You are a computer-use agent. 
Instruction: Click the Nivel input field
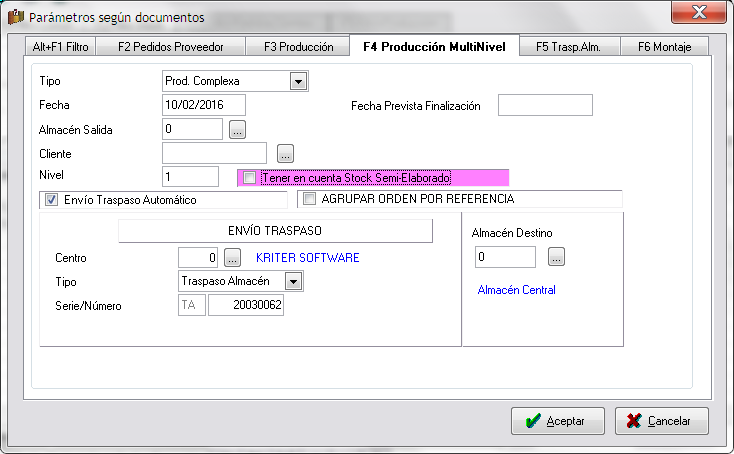[x=190, y=176]
